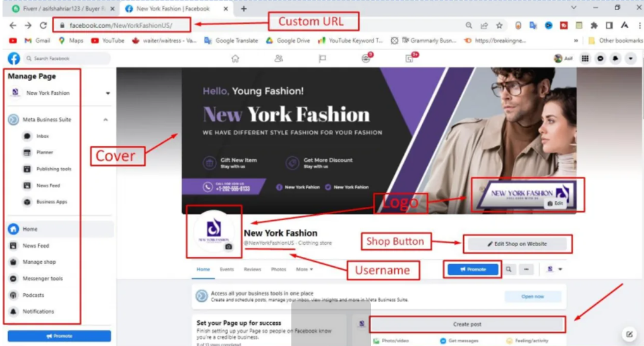Collapse the Meta Business Suite section
Screen dimensions: 644x346
click(x=106, y=120)
